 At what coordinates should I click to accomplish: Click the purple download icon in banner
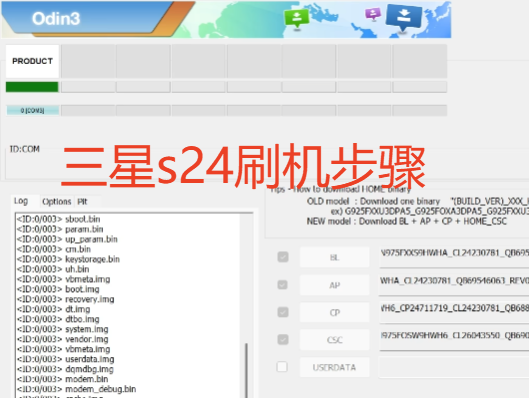point(373,14)
